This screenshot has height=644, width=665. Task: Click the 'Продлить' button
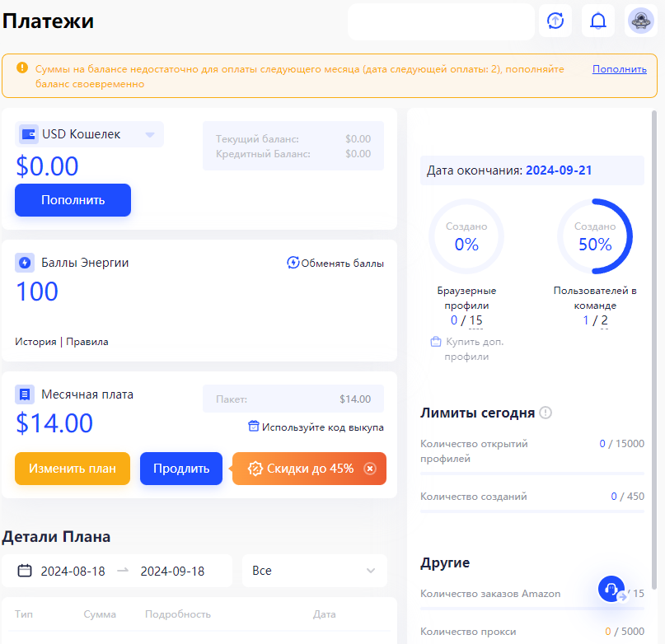181,469
